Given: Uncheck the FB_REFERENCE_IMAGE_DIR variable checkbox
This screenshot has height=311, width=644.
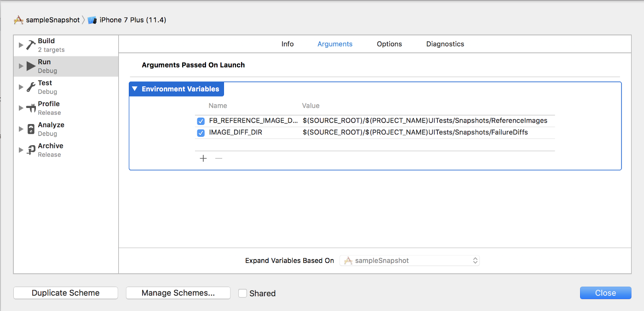Looking at the screenshot, I should point(201,121).
